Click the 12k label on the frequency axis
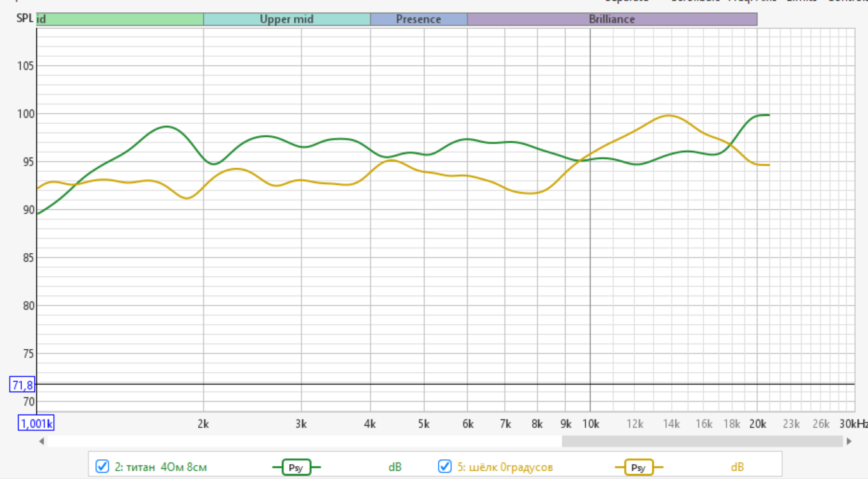 [x=635, y=423]
